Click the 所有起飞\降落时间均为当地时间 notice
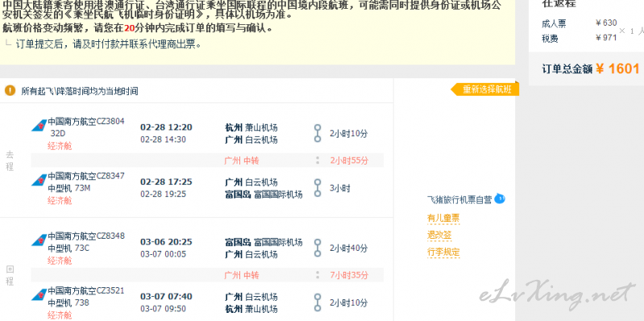The width and height of the screenshot is (644, 321). 80,91
